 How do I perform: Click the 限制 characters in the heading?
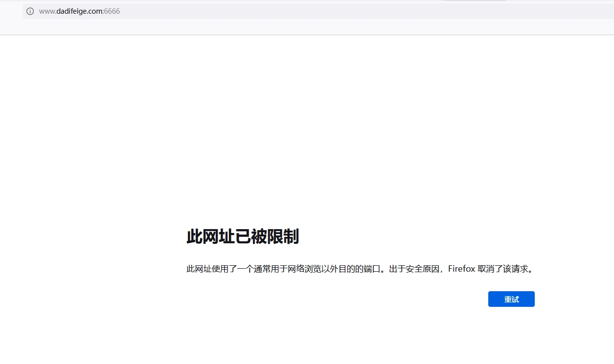pos(284,237)
